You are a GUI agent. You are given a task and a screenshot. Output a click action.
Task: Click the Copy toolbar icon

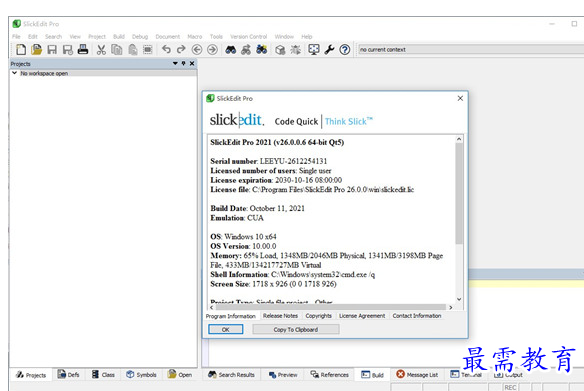(x=117, y=49)
